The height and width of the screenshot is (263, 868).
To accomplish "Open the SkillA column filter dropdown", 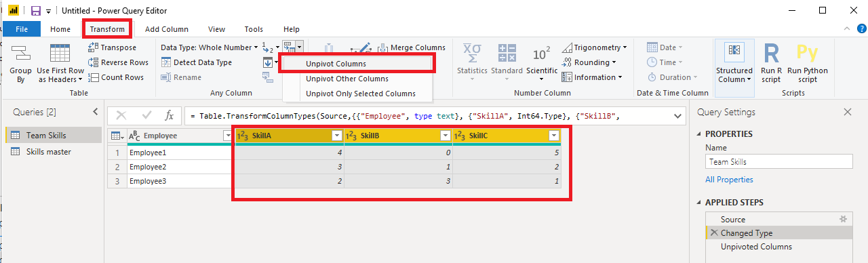I will click(x=336, y=136).
